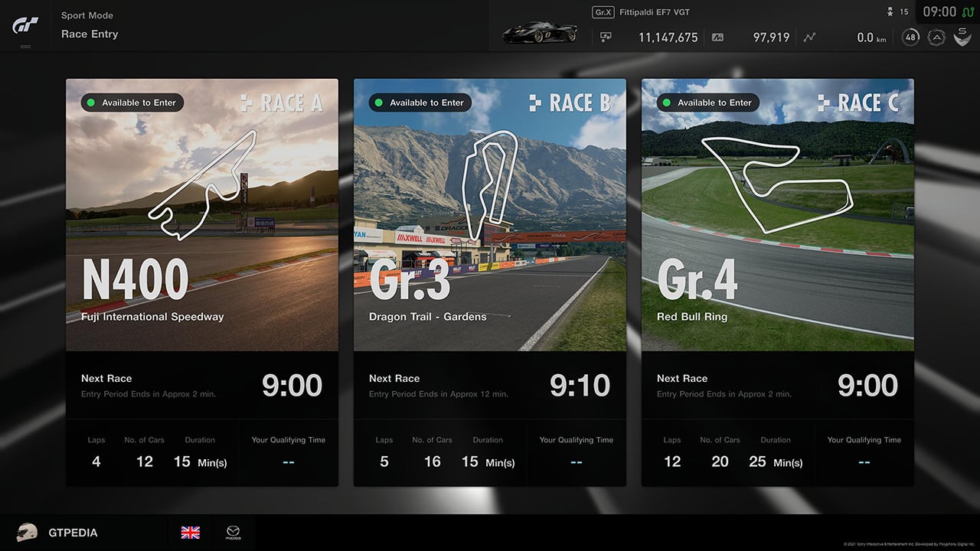Image resolution: width=980 pixels, height=551 pixels.
Task: Click the Fuji International Speedway track name
Action: 152,317
